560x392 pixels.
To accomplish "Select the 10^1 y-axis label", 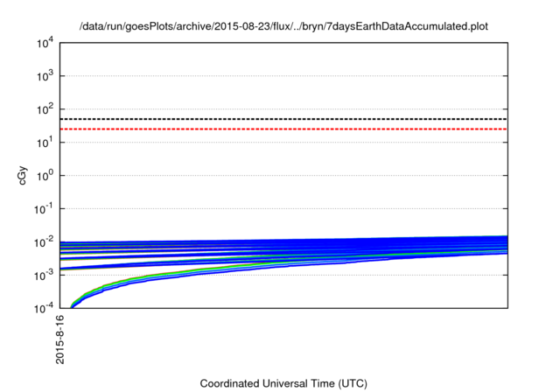I will click(45, 143).
